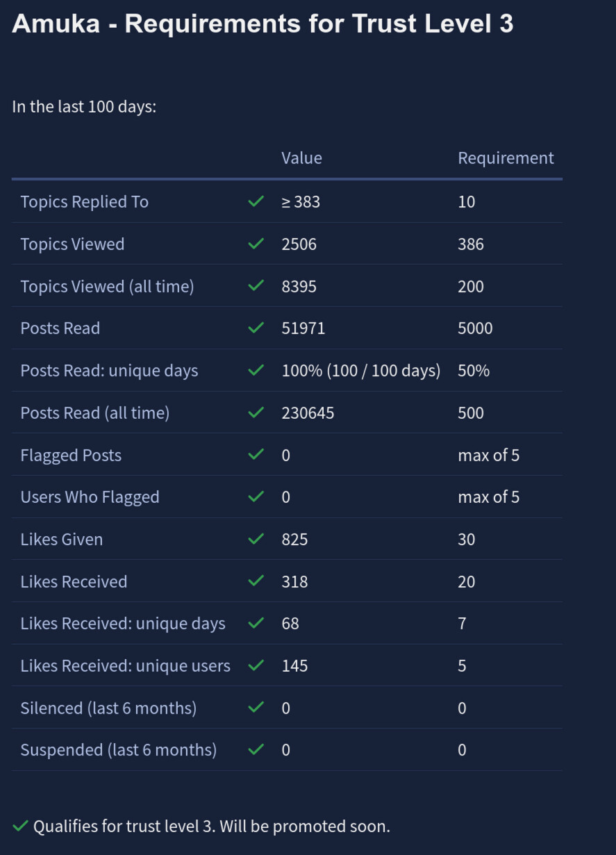The image size is (616, 855).
Task: Click the Topics Viewed row label
Action: tap(72, 244)
